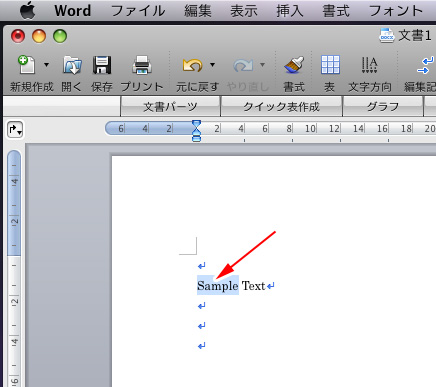Viewport: 436px width, 387px height.
Task: Click the document icon beside title 文書1
Action: pyautogui.click(x=387, y=36)
